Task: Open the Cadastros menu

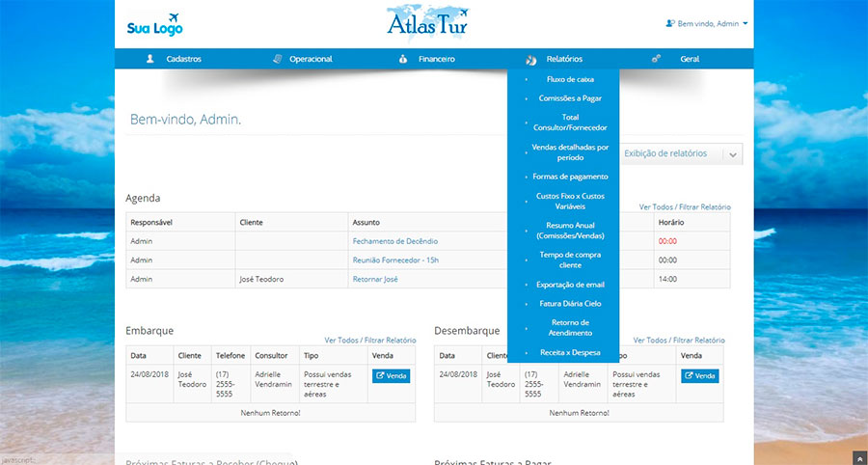Action: click(x=183, y=59)
